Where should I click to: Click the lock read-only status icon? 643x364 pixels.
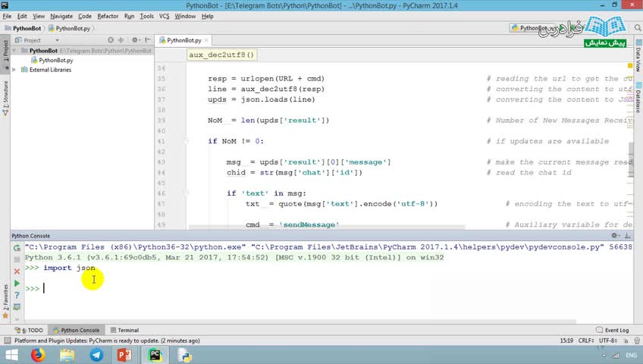[626, 340]
